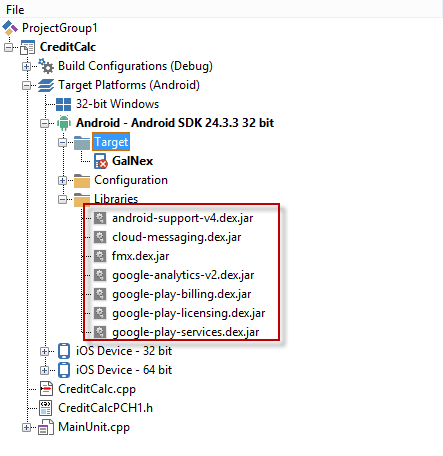Click the google-analytics-v2.dex.jar file icon
443x456 pixels.
(100, 275)
